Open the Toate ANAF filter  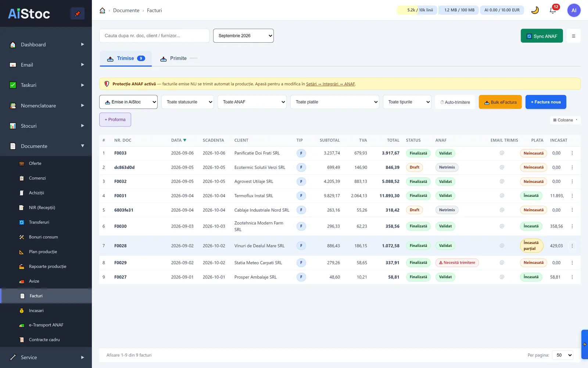pyautogui.click(x=252, y=102)
